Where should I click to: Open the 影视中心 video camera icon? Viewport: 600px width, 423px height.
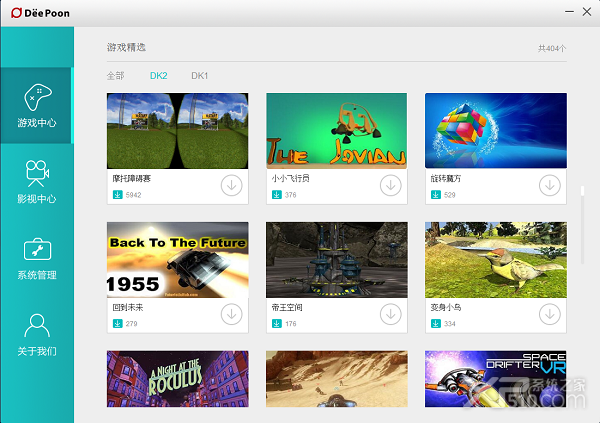37,173
